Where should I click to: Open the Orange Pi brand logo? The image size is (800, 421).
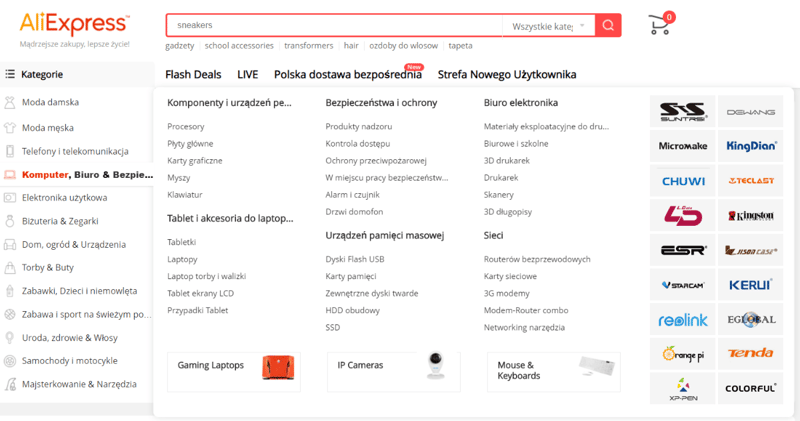coord(683,353)
